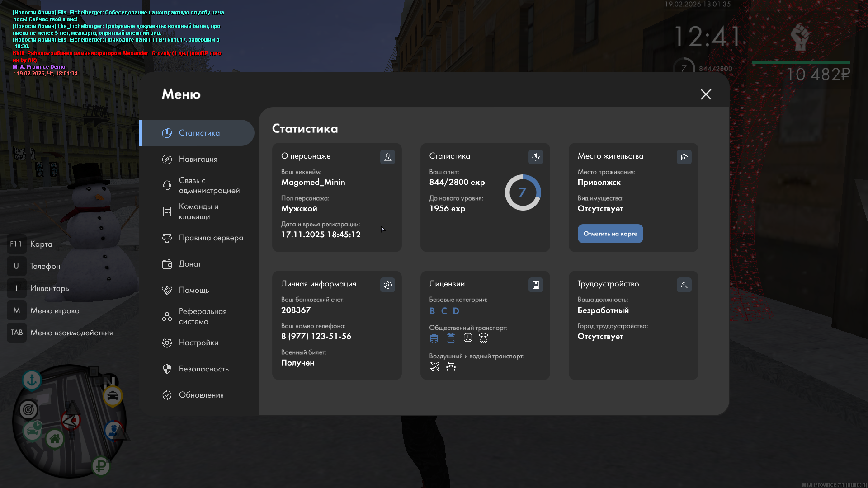
Task: Click the house icon in Место жительства card
Action: click(x=684, y=157)
